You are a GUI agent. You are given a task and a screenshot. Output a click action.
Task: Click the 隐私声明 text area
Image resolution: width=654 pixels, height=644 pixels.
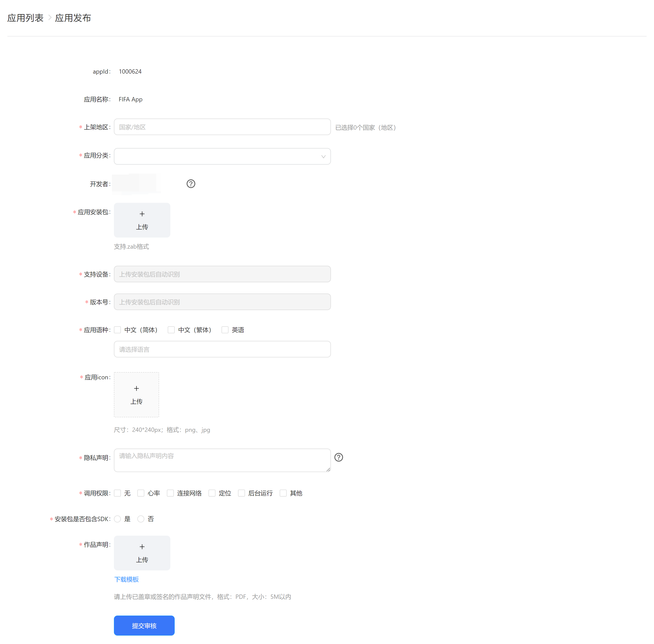(222, 460)
